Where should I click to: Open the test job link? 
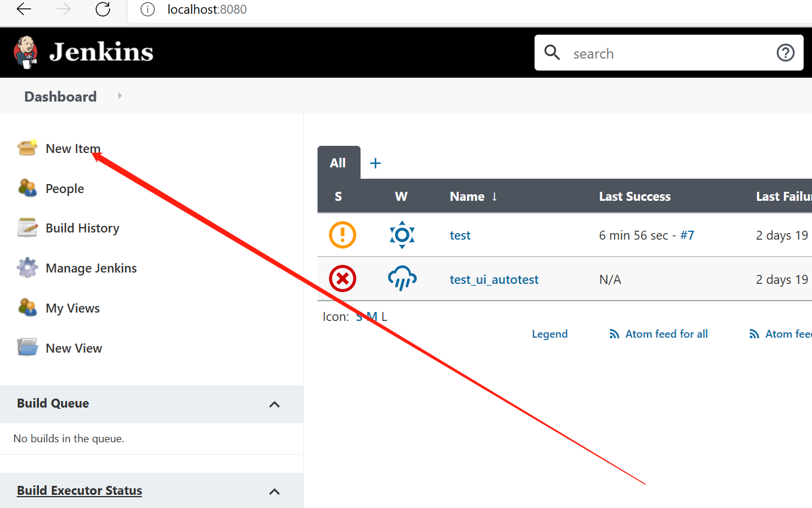click(x=460, y=235)
